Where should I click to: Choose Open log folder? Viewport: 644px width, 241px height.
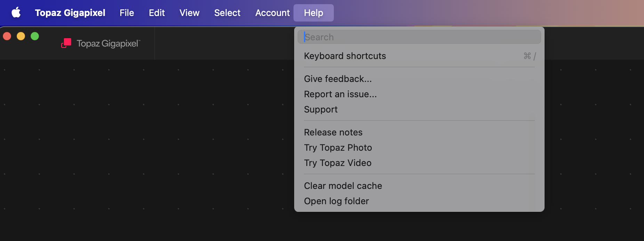(x=336, y=201)
